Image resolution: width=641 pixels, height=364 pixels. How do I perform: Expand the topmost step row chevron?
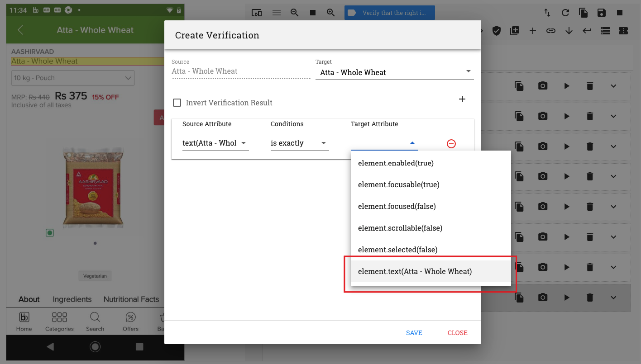613,86
